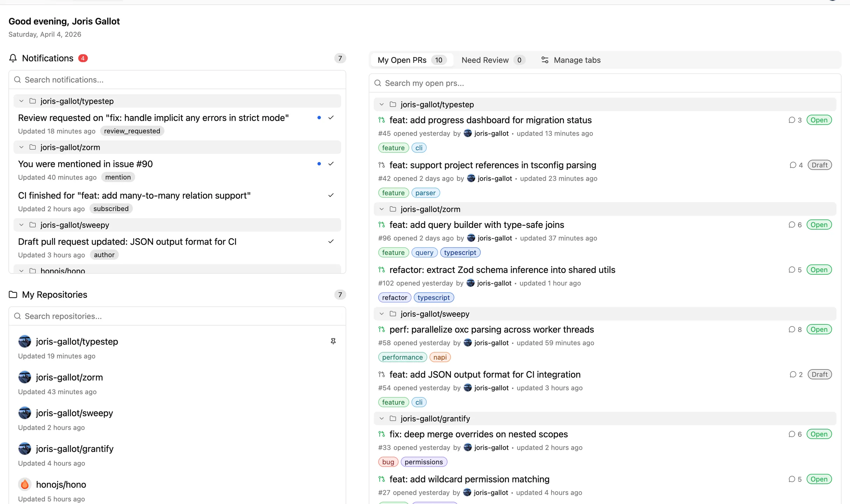Viewport: 850px width, 504px height.
Task: Click comment icon on oxc parsing PR
Action: (792, 330)
